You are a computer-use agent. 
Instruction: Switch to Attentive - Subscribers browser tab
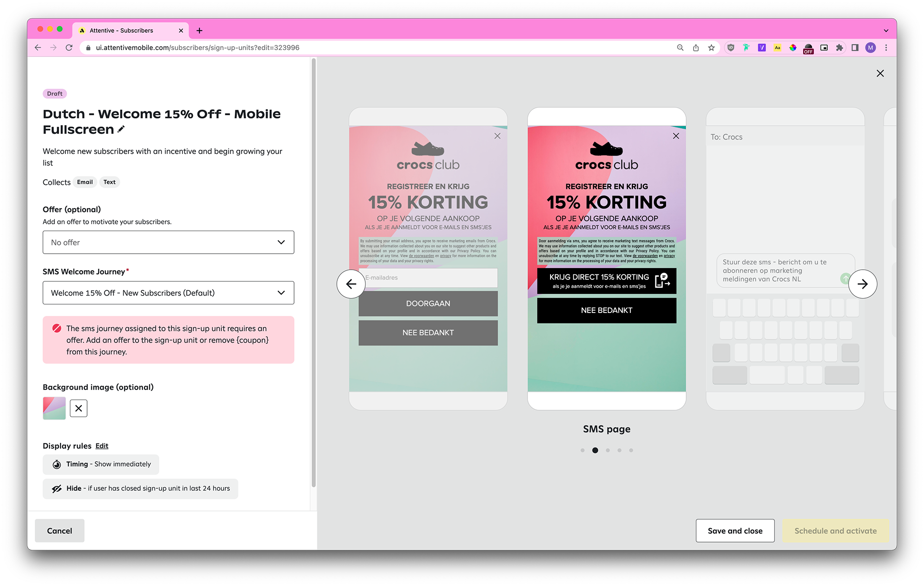[121, 30]
